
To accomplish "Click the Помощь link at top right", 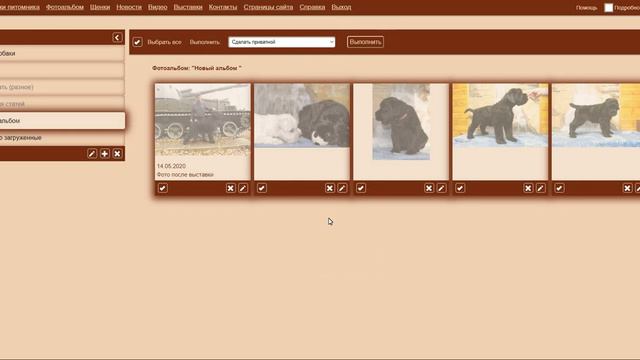I will (x=587, y=8).
